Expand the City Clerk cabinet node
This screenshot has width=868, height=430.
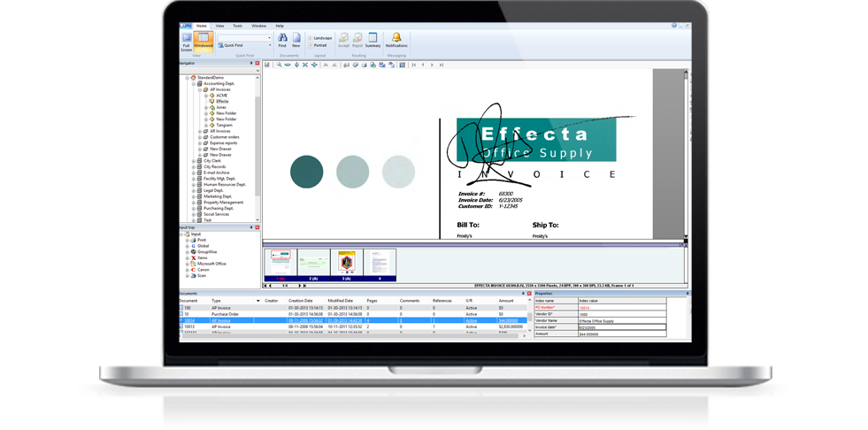click(194, 160)
